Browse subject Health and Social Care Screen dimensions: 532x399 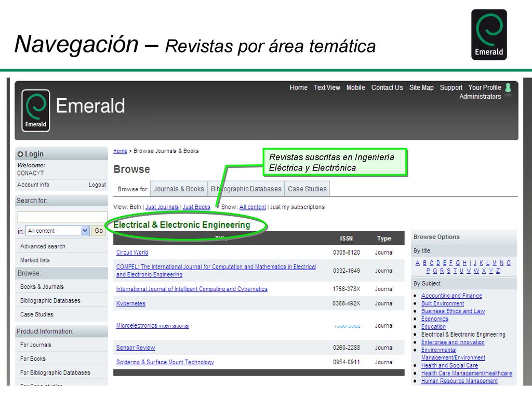click(x=449, y=365)
